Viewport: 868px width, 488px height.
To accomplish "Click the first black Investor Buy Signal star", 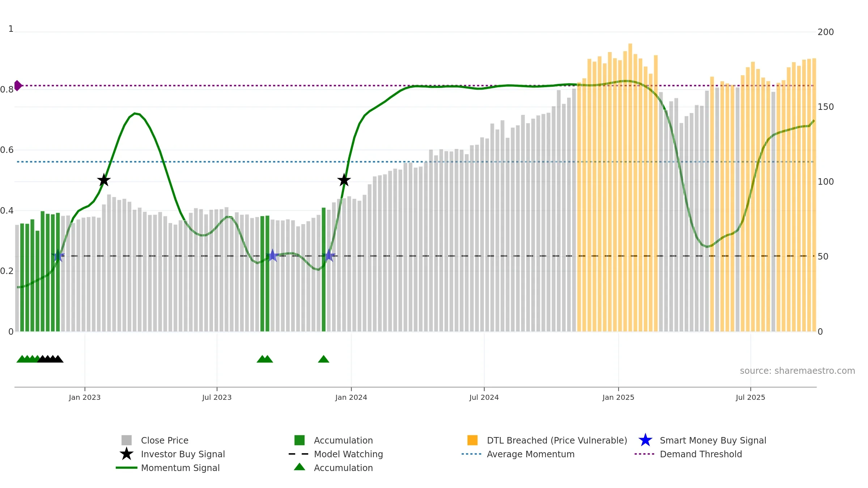I will (x=104, y=180).
